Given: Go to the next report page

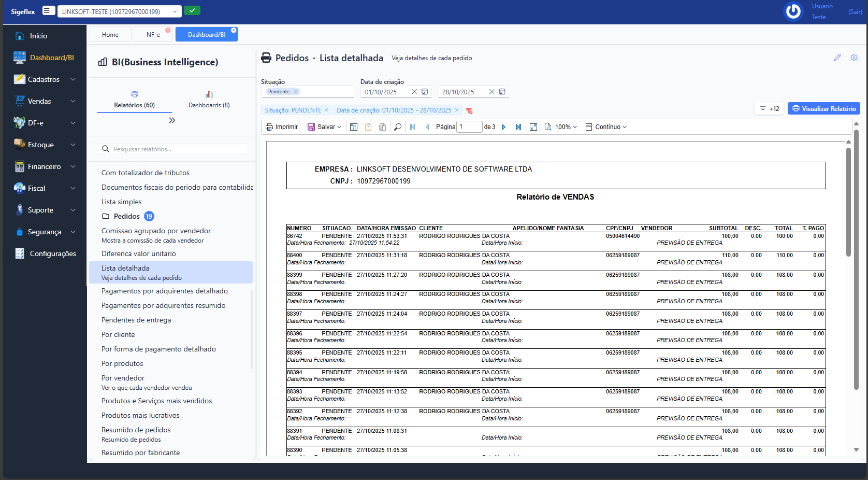Looking at the screenshot, I should pyautogui.click(x=504, y=127).
